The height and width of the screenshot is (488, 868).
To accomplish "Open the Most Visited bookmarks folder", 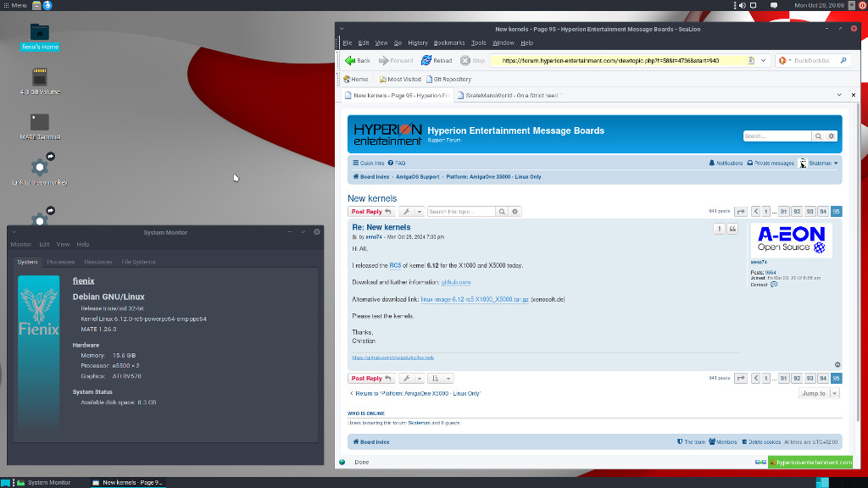I will (400, 79).
